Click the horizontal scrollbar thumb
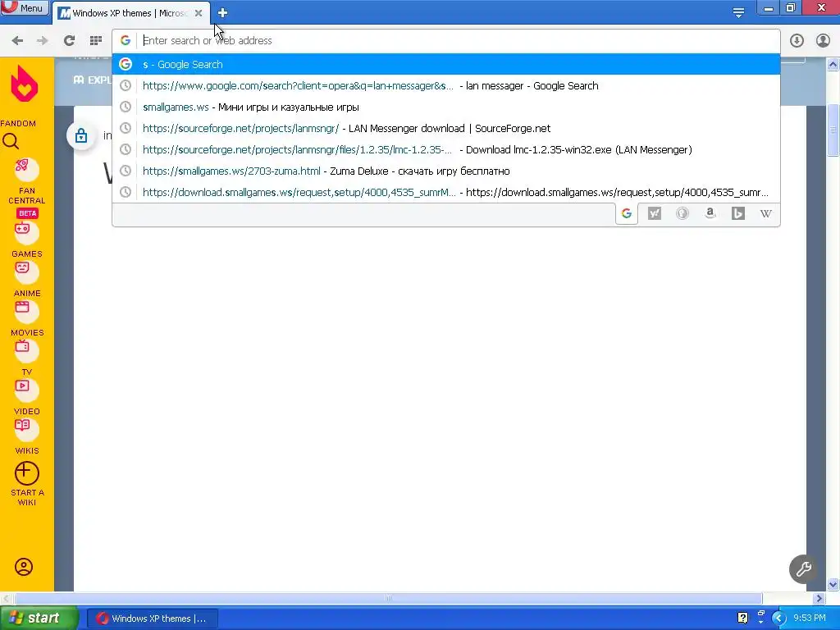This screenshot has height=630, width=840. pos(388,598)
